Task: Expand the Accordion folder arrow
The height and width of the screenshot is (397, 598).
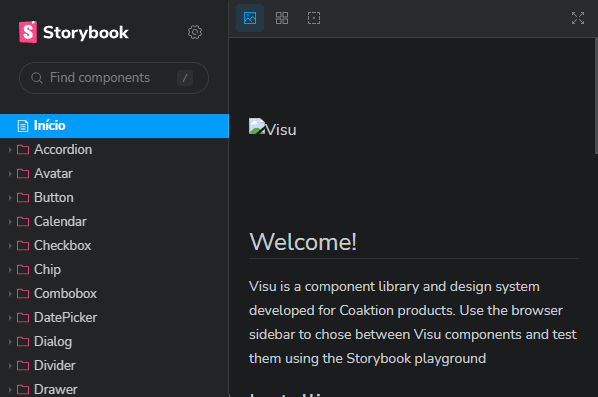Action: [10, 150]
